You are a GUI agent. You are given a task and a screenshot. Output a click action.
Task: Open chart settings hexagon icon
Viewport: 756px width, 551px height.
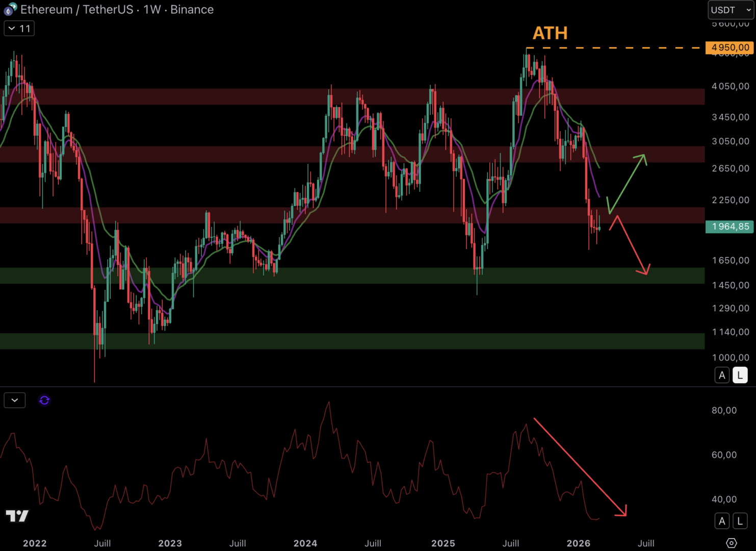pyautogui.click(x=731, y=543)
